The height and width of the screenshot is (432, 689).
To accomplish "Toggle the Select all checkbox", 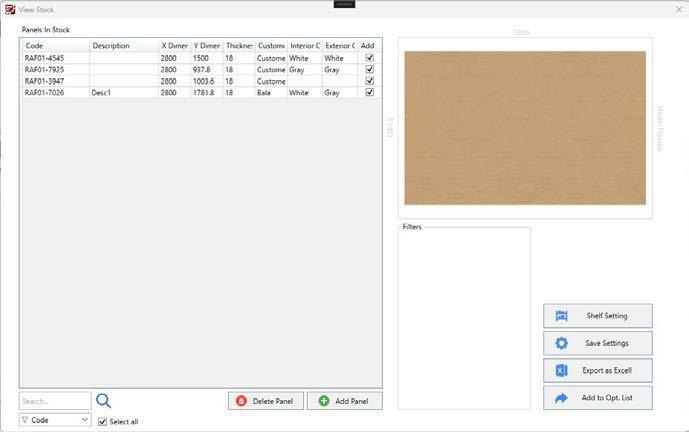I will tap(103, 421).
